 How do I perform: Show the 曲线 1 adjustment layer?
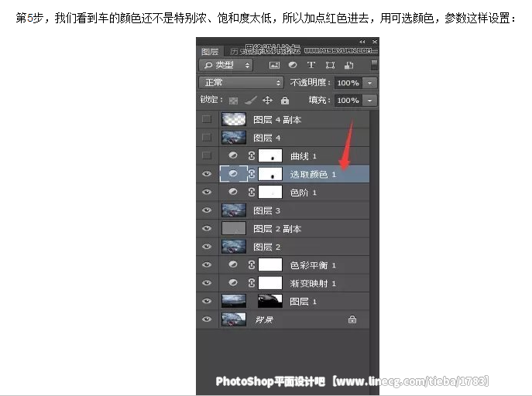coord(207,155)
